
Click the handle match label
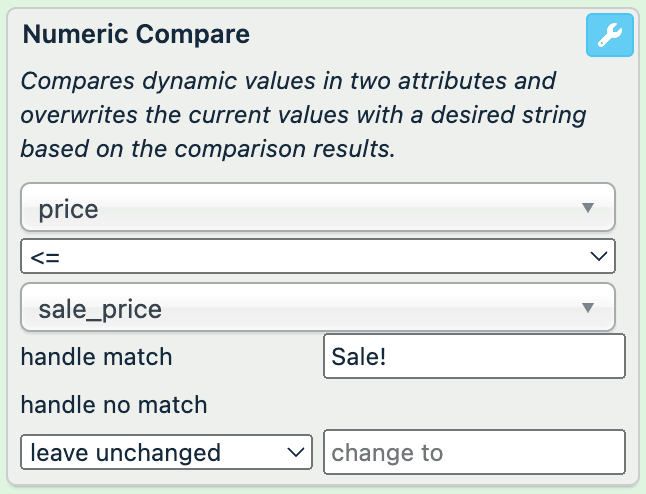pos(97,357)
